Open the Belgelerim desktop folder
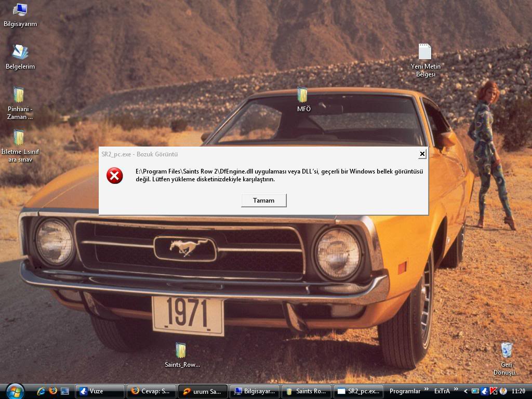This screenshot has width=532, height=399. 20,52
